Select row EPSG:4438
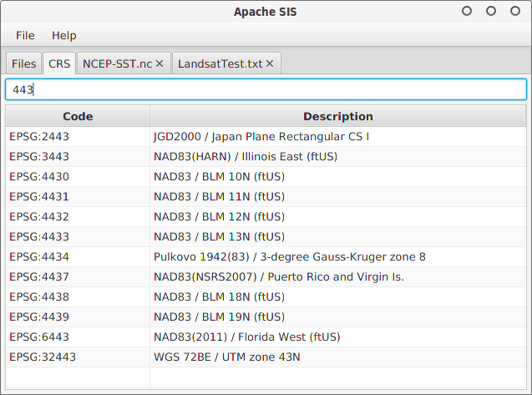This screenshot has height=395, width=532. pos(266,296)
